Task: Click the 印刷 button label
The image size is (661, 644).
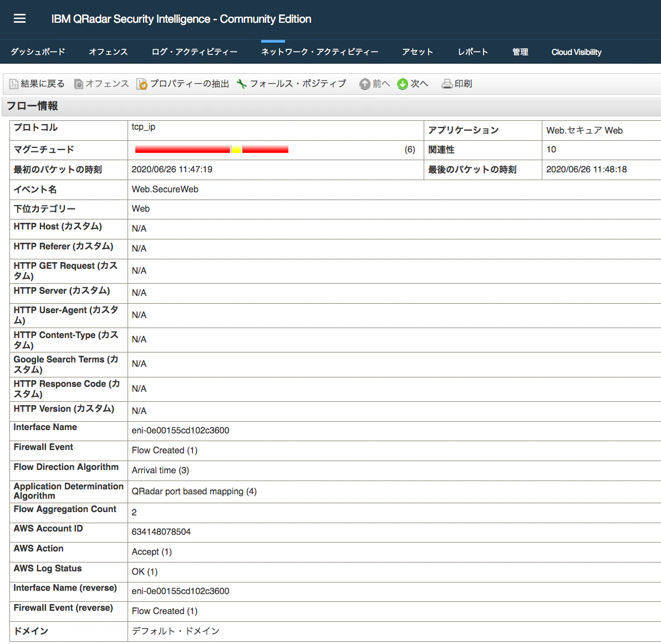Action: click(x=463, y=84)
